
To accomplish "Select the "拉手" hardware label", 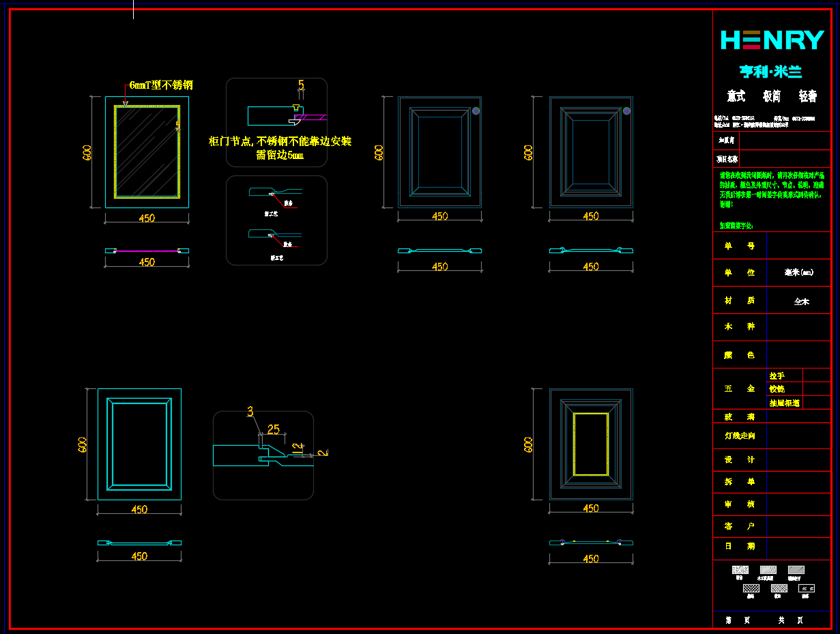I will click(x=777, y=375).
